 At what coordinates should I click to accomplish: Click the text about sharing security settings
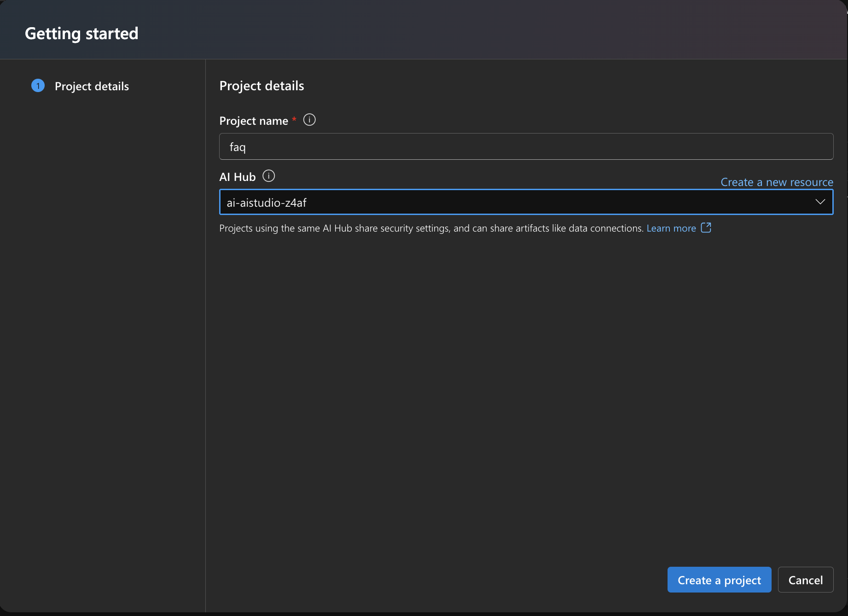coord(431,228)
